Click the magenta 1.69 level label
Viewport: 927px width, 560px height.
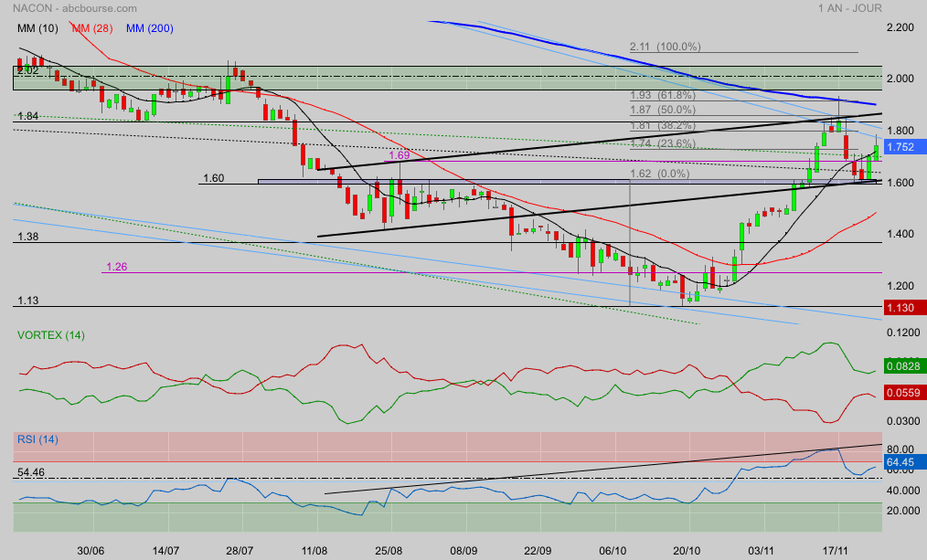pos(400,155)
